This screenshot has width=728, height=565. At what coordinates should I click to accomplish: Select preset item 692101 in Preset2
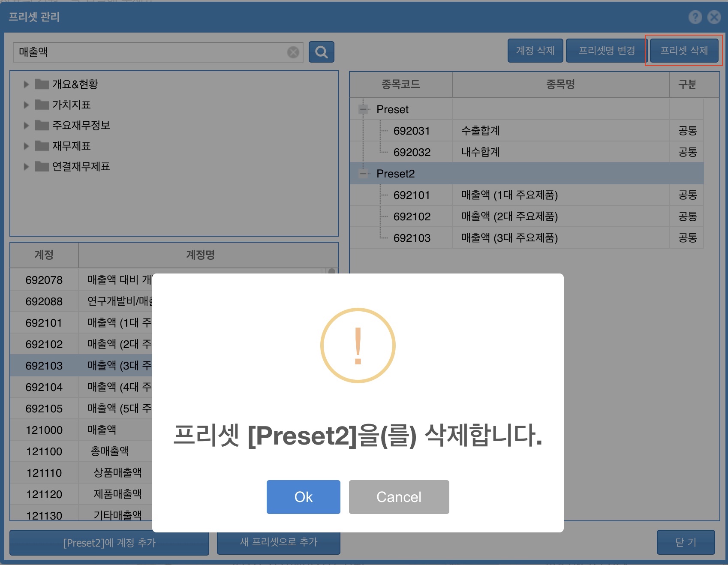click(x=526, y=195)
